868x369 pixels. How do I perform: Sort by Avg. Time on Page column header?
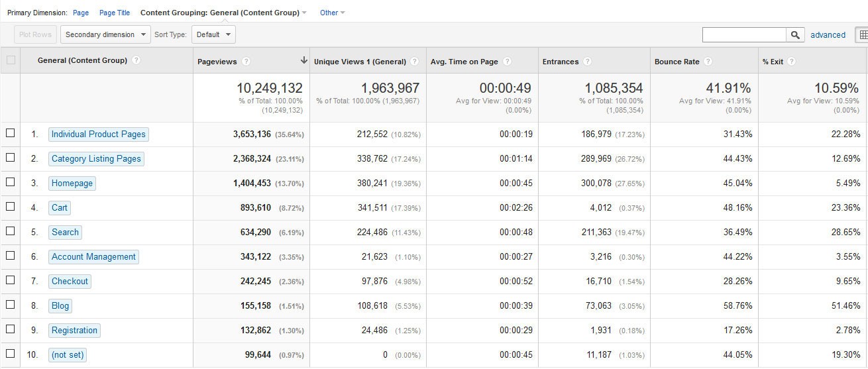[x=464, y=62]
